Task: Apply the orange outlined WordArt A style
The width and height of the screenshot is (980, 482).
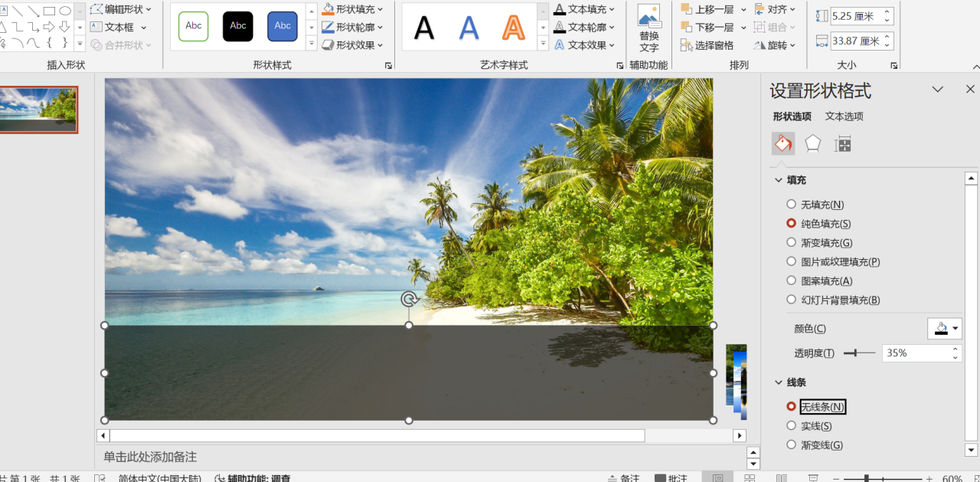Action: (x=514, y=27)
